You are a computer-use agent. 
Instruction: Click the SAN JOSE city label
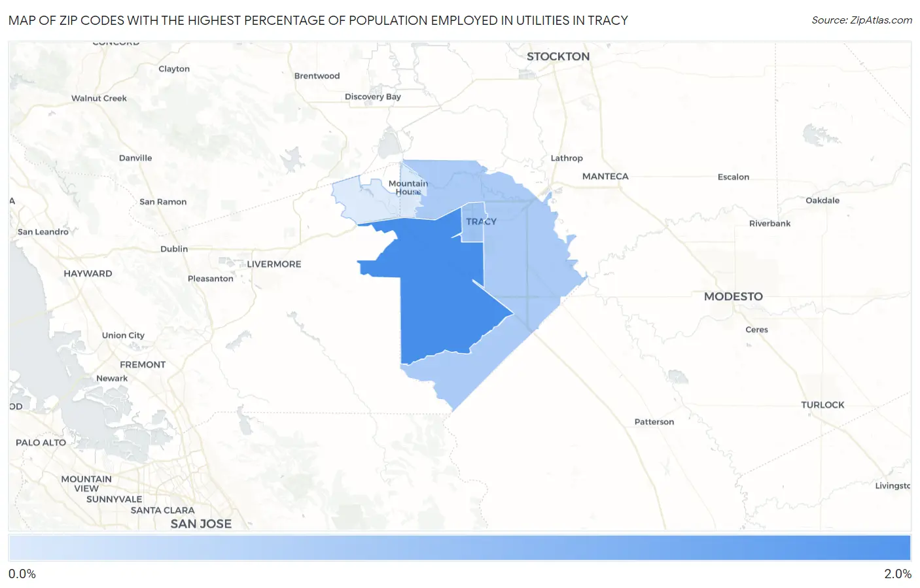[x=201, y=524]
